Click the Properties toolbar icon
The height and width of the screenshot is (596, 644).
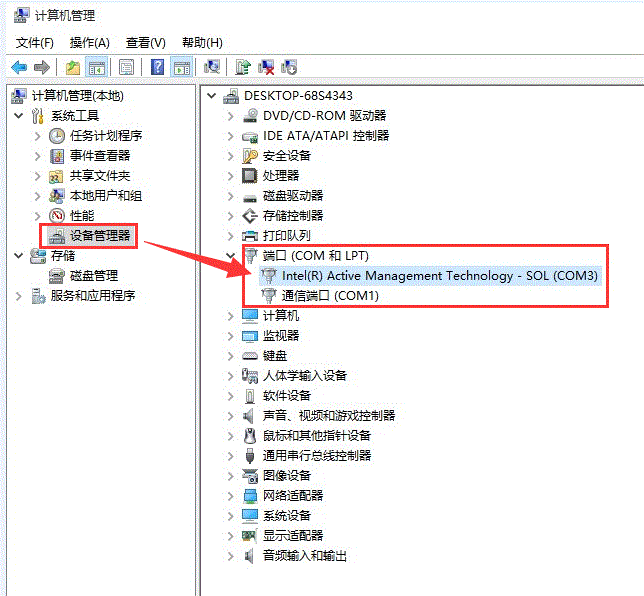pos(126,67)
